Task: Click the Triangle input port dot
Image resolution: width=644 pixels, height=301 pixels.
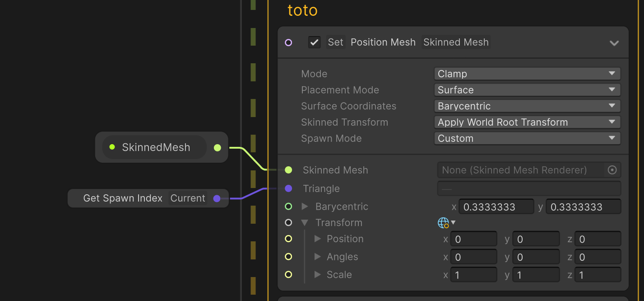Action: [289, 188]
